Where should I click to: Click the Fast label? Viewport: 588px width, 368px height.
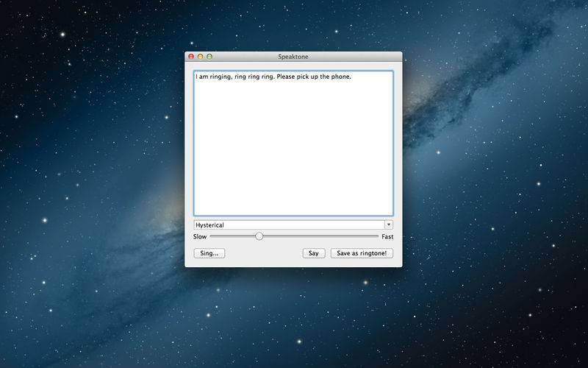coord(387,237)
